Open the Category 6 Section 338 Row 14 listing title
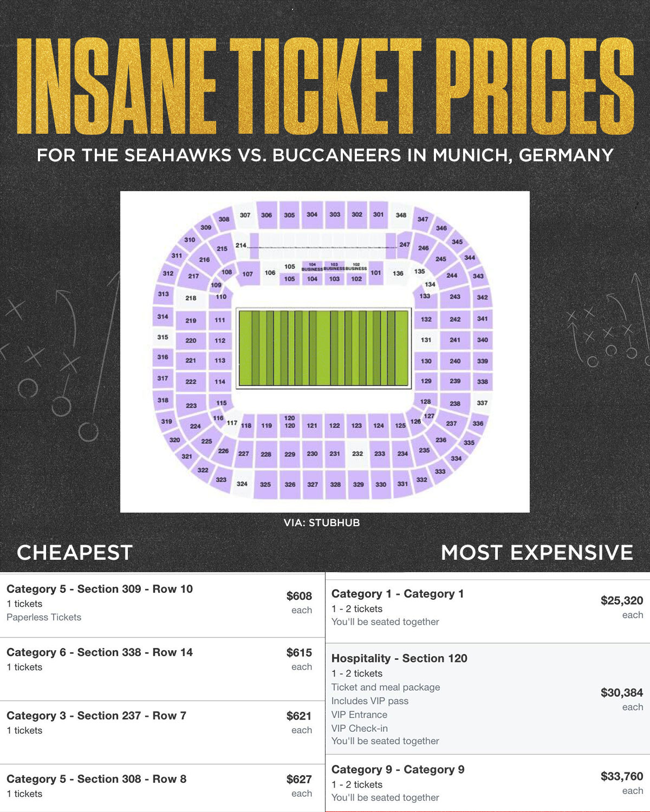Image resolution: width=650 pixels, height=812 pixels. pos(100,652)
